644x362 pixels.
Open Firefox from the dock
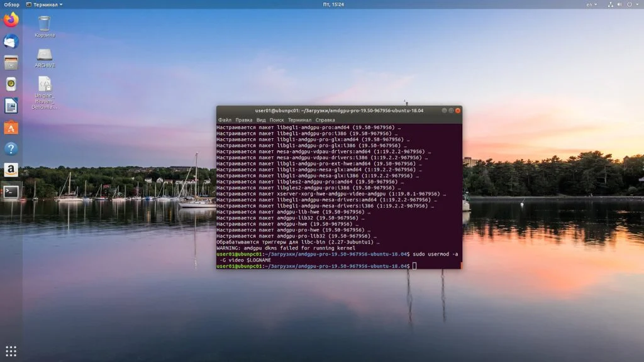(11, 19)
